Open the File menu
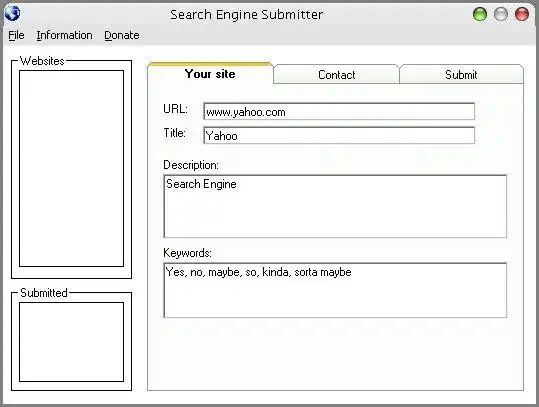Screen dimensions: 539x407 16,35
